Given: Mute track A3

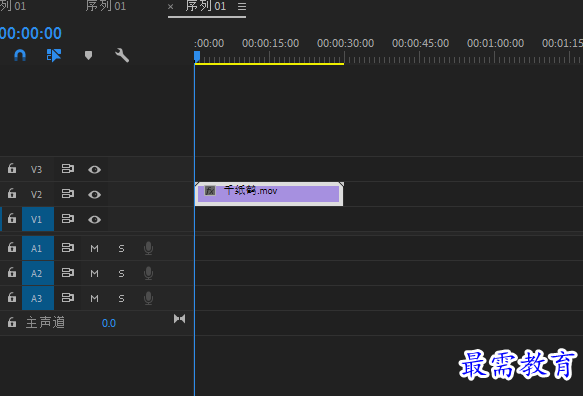Looking at the screenshot, I should (94, 298).
